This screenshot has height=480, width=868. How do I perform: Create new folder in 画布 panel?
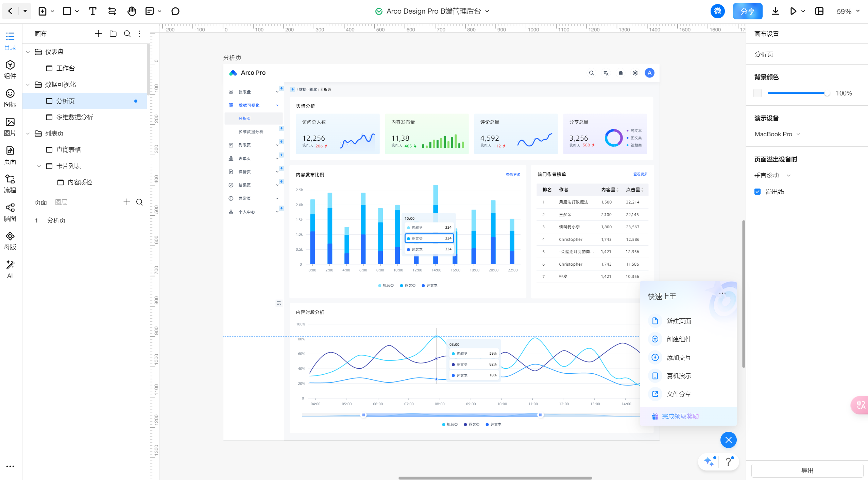[113, 34]
